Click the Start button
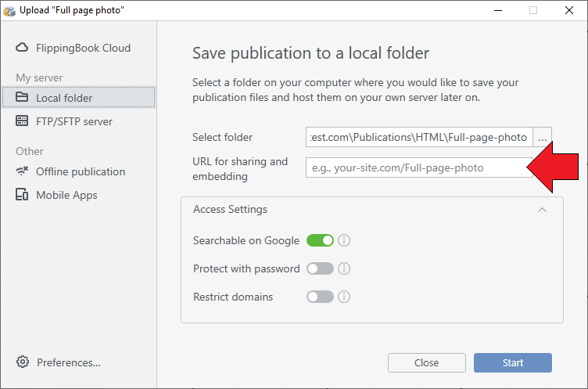 coord(513,362)
